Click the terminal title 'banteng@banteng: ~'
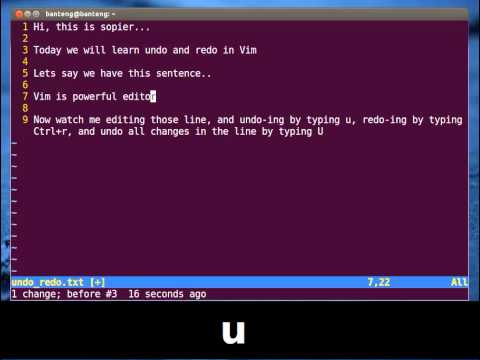The height and width of the screenshot is (360, 480). (x=80, y=14)
